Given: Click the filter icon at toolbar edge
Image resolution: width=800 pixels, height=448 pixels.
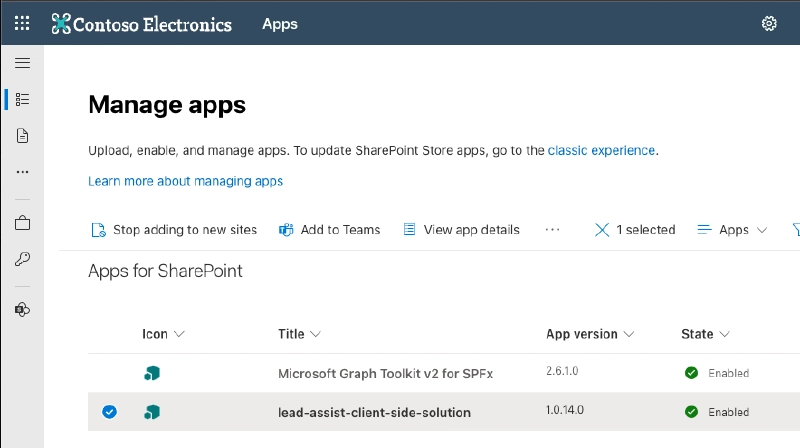Looking at the screenshot, I should click(796, 230).
